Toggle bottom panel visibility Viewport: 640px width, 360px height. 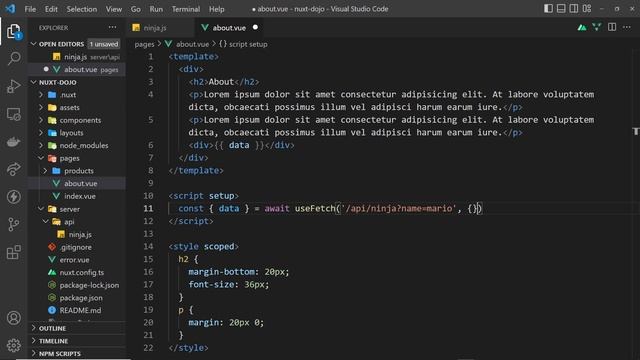561,9
